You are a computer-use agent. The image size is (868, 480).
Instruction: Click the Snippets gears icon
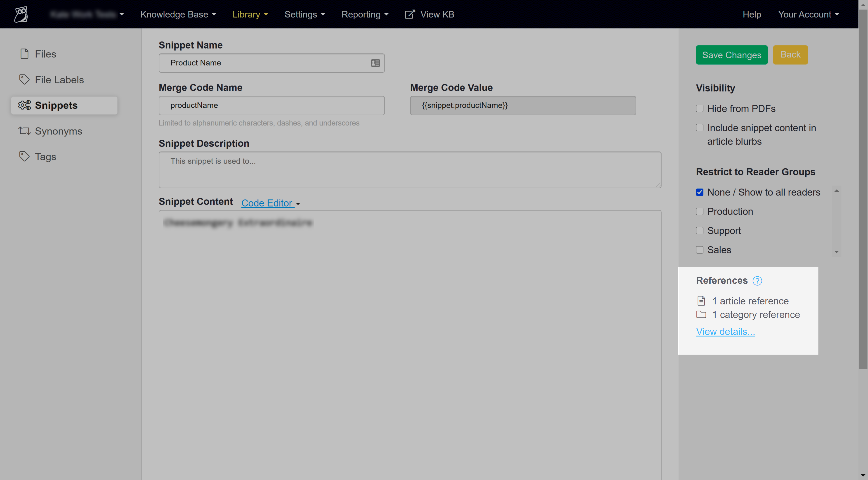pos(24,106)
